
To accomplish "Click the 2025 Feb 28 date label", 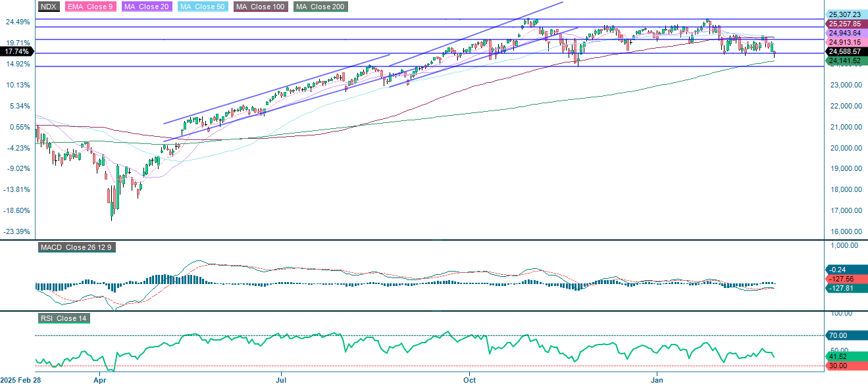I will tap(23, 379).
